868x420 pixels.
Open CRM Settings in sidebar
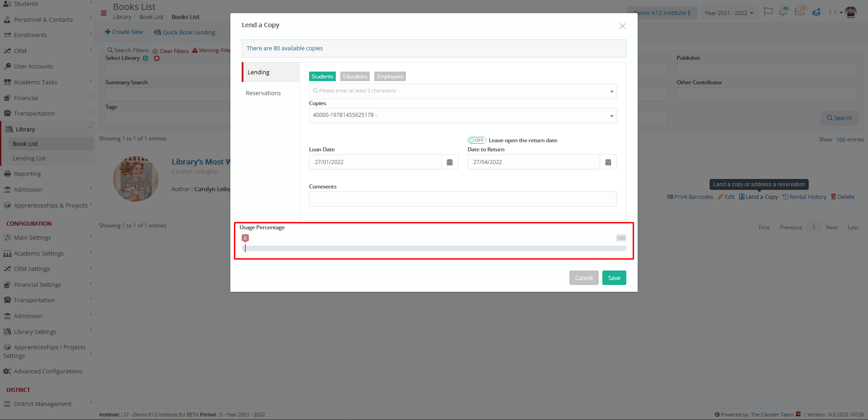47,269
